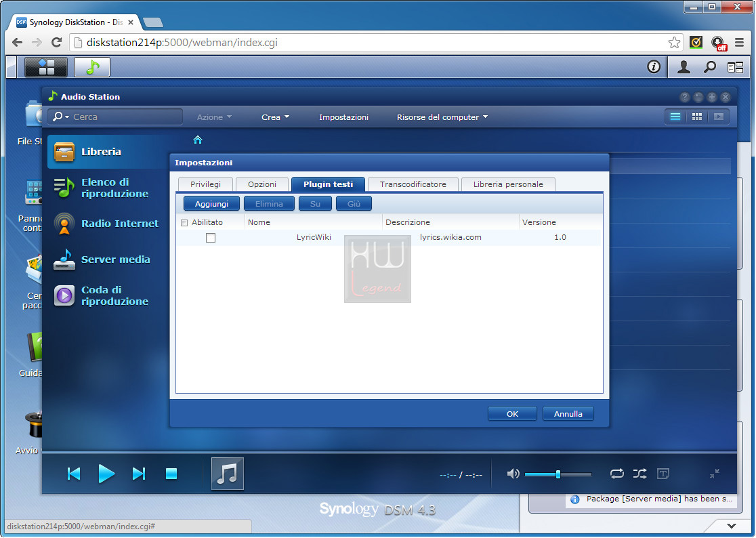
Task: Open the user account options icon
Action: (684, 67)
